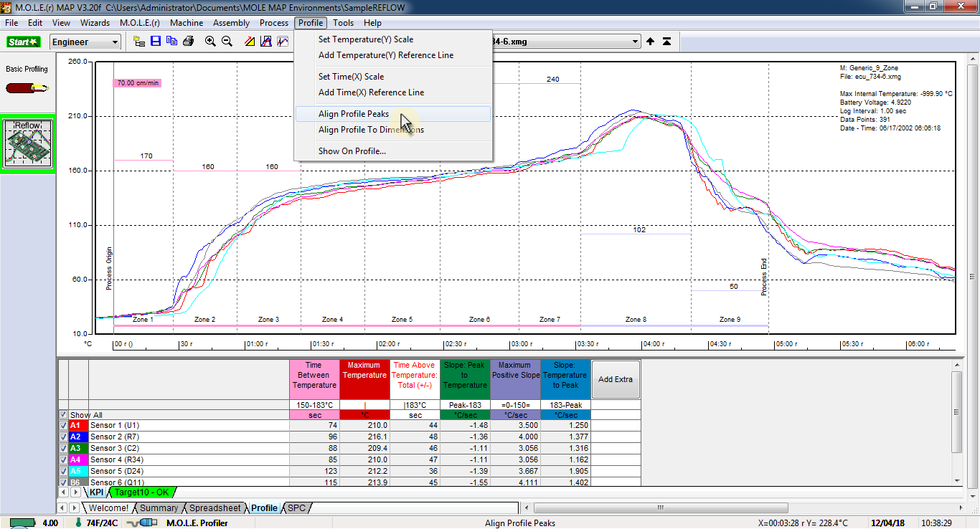The image size is (980, 529).
Task: Open the Tools menu
Action: click(343, 23)
